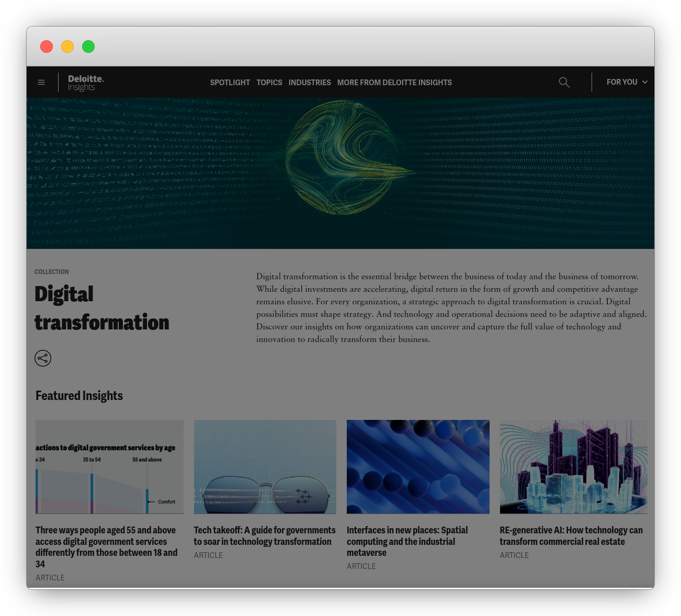This screenshot has height=616, width=681.
Task: Click More From Deloitte Insights
Action: (x=394, y=82)
